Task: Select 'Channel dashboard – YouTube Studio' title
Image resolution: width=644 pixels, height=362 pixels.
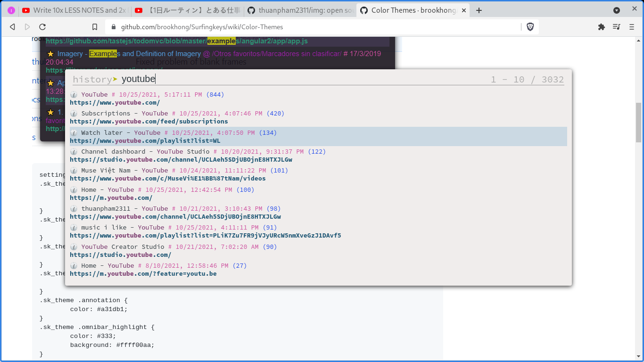Action: tap(145, 152)
